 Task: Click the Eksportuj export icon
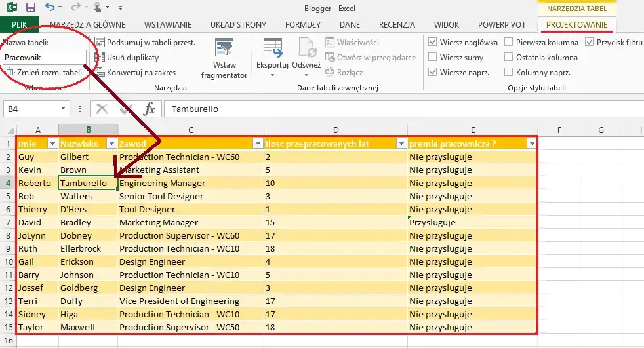click(272, 48)
